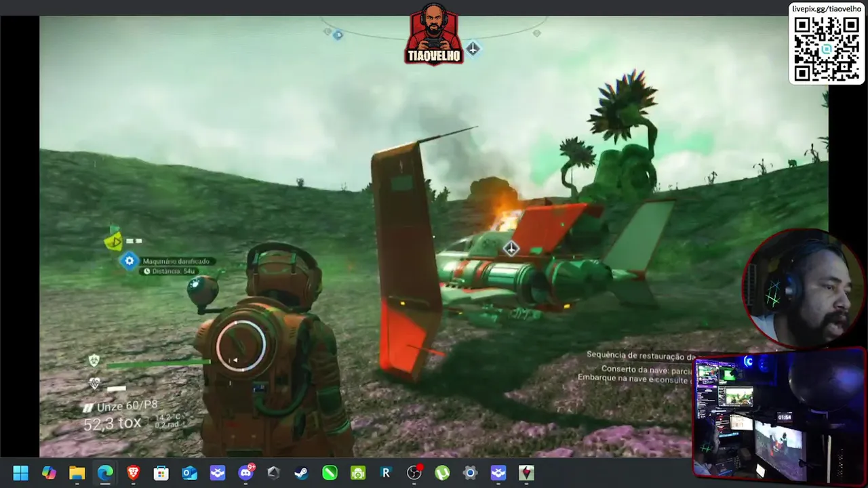The width and height of the screenshot is (868, 488).
Task: Switch to Microsoft Edge in the taskbar
Action: click(105, 473)
